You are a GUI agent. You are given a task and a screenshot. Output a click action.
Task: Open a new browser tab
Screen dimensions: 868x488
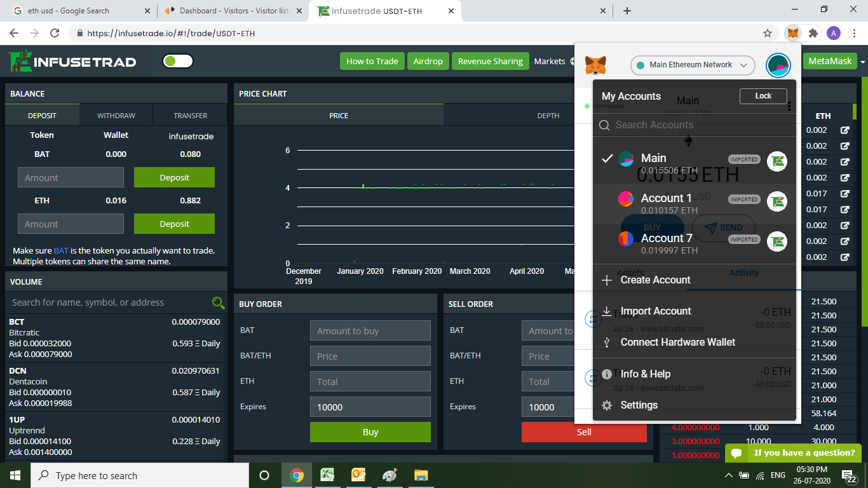point(627,11)
